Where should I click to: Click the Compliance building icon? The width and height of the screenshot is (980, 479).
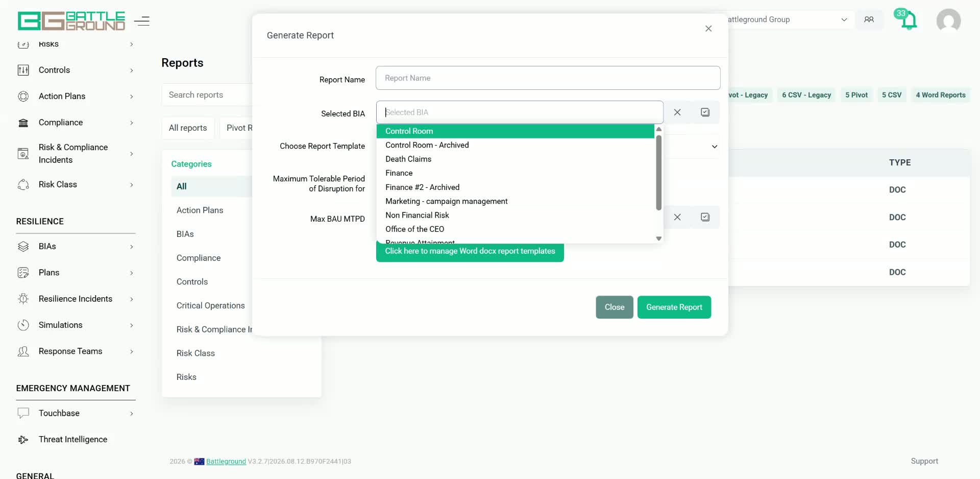pyautogui.click(x=23, y=123)
